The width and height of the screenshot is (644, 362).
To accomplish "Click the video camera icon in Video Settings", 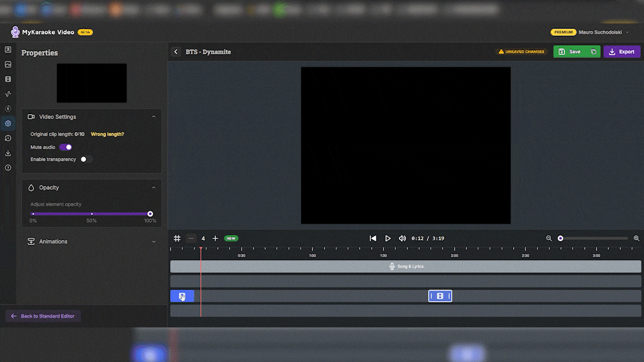I will [31, 117].
